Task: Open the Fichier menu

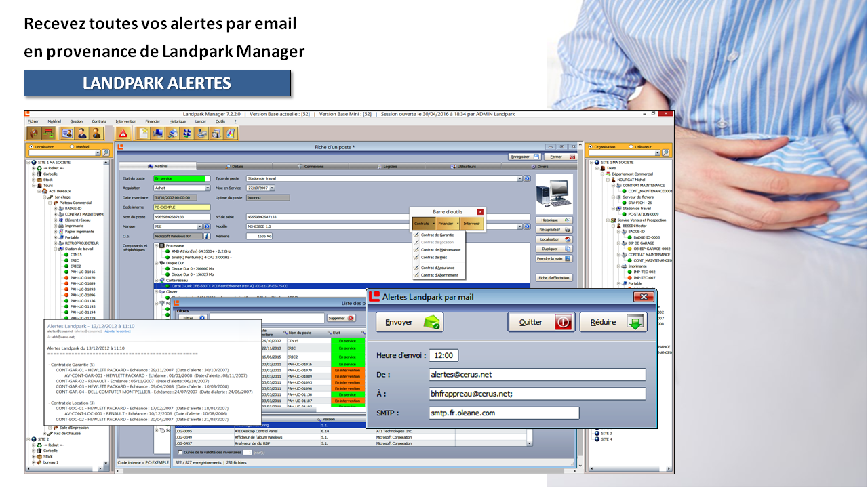Action: 33,121
